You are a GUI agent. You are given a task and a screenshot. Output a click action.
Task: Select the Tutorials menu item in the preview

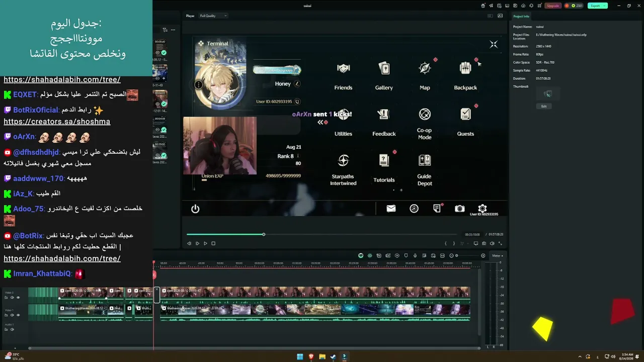click(384, 168)
